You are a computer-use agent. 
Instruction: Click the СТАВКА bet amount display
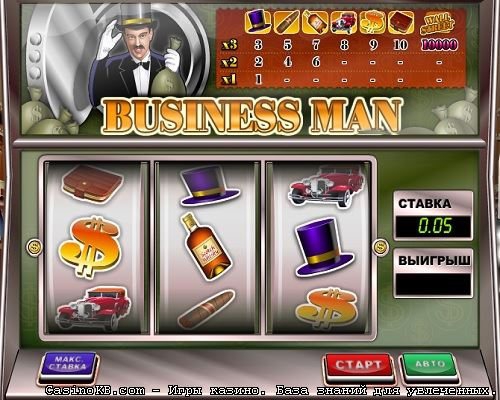[433, 226]
